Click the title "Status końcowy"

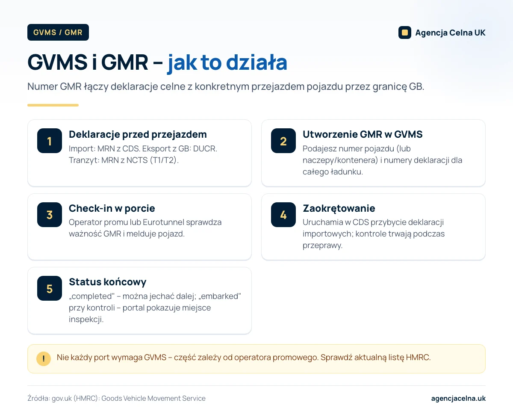click(x=108, y=282)
